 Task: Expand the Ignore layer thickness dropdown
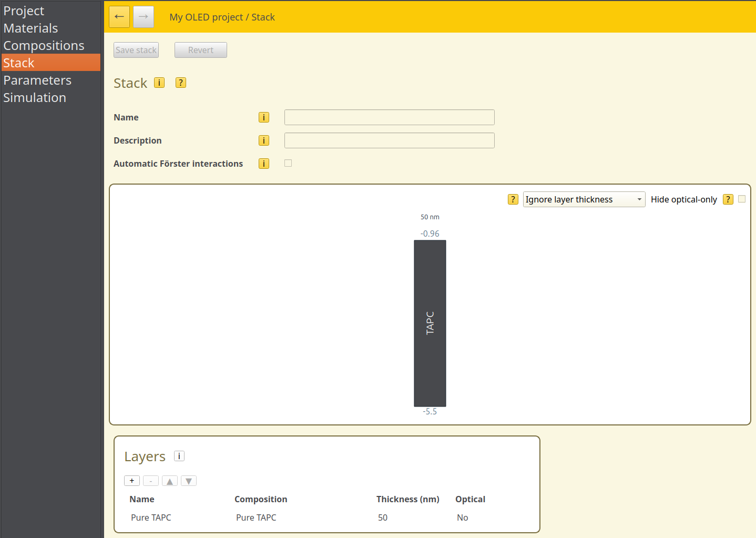(584, 199)
